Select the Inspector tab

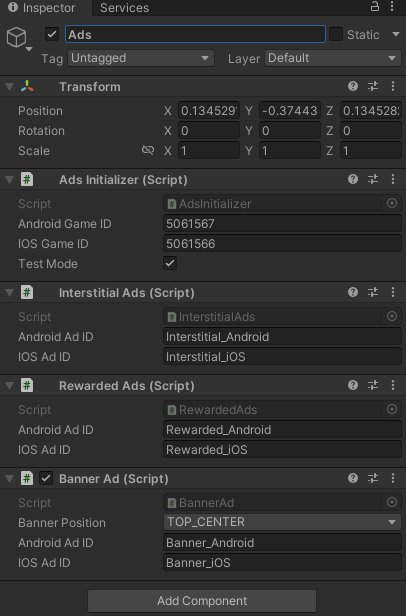point(42,8)
